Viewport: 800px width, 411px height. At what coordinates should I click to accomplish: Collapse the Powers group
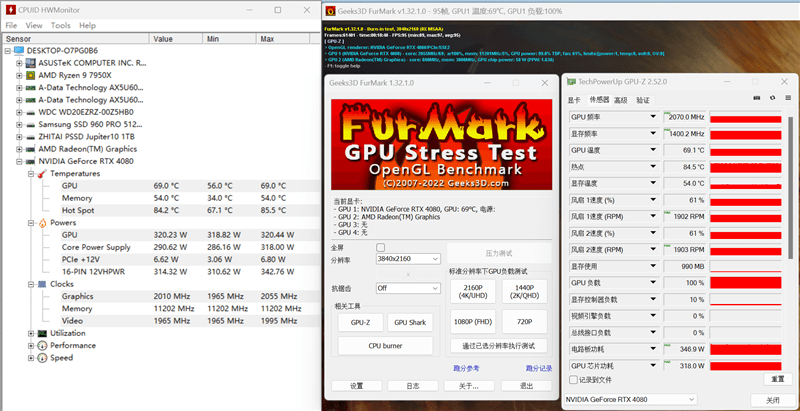[x=31, y=223]
